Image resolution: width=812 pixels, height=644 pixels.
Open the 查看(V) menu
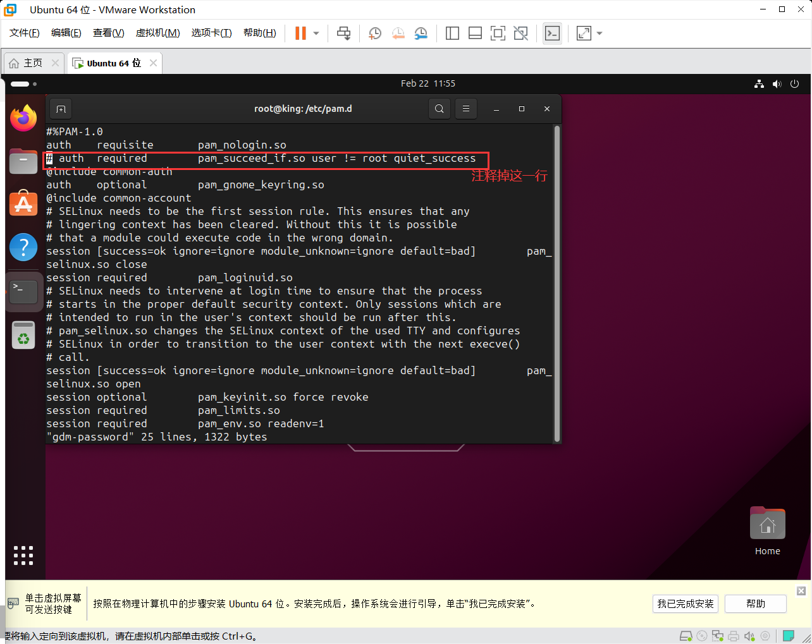109,33
